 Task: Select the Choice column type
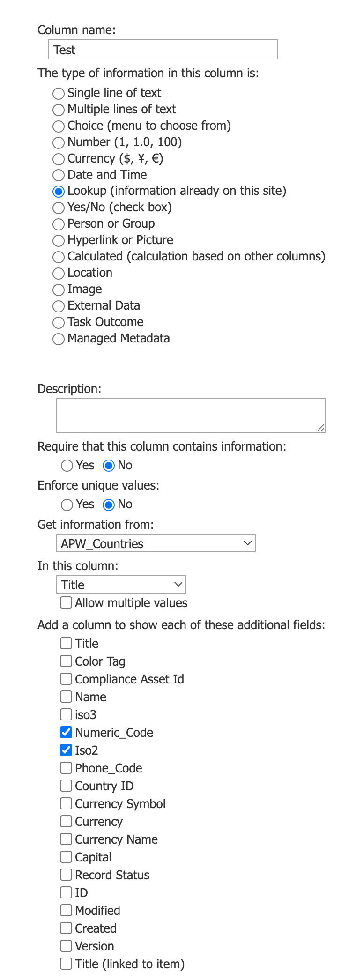(58, 126)
